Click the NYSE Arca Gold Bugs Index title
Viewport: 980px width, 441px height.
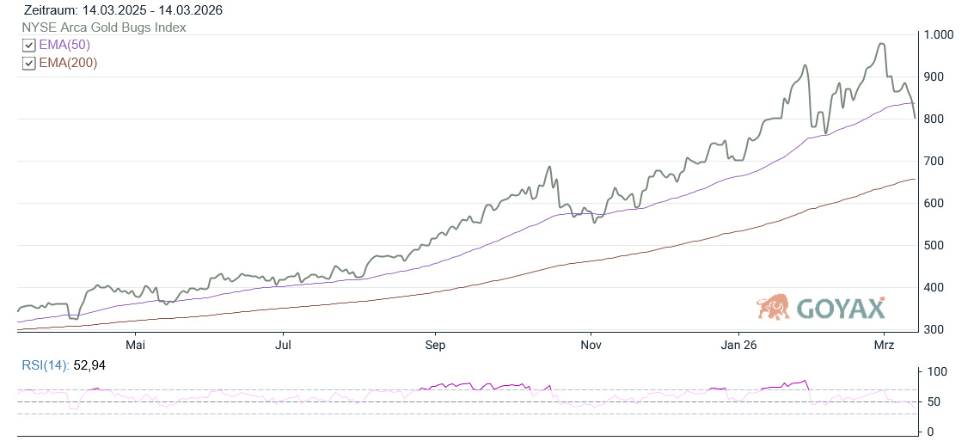104,28
